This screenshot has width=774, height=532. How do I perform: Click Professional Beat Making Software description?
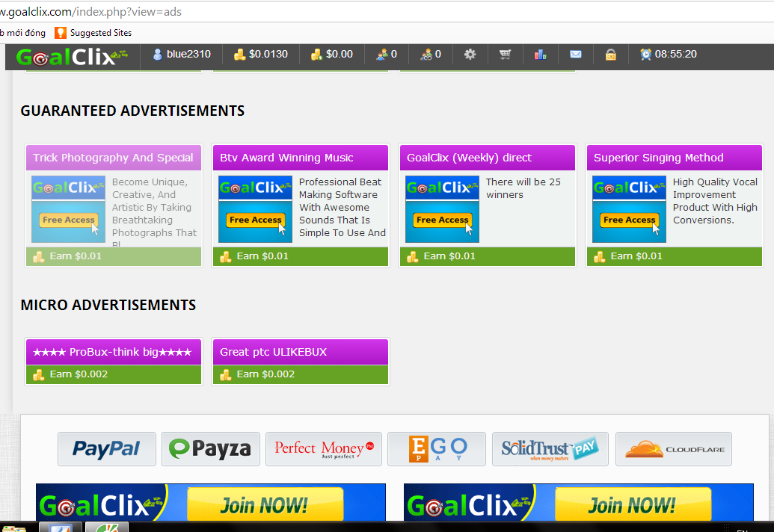click(343, 207)
